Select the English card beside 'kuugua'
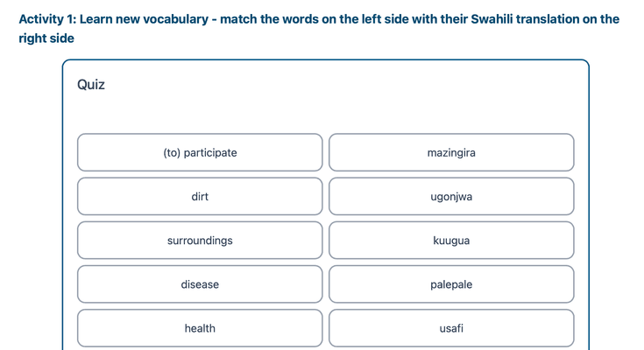Screen dimensions: 644x350 [200, 240]
